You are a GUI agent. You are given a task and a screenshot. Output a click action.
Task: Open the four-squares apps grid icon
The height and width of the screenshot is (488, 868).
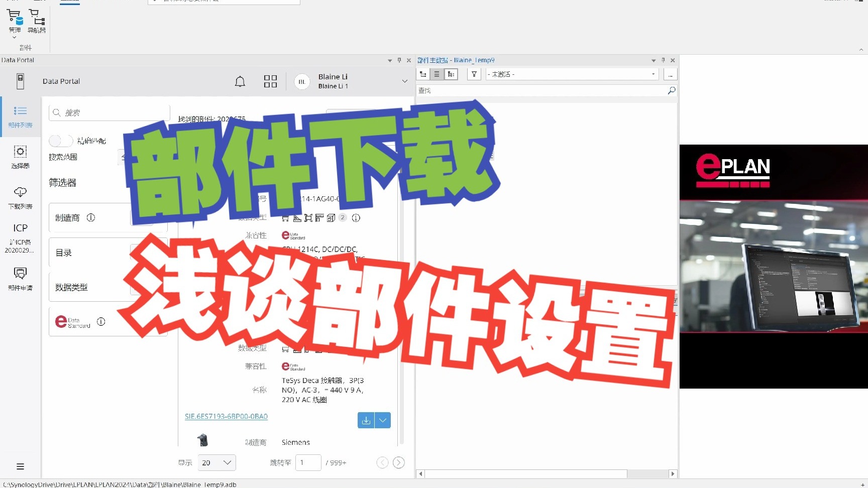(270, 81)
